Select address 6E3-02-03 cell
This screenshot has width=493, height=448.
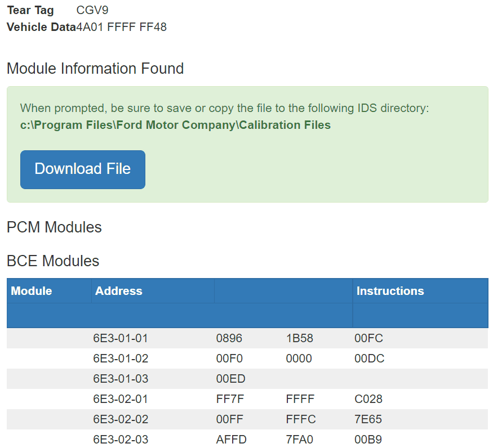121,440
